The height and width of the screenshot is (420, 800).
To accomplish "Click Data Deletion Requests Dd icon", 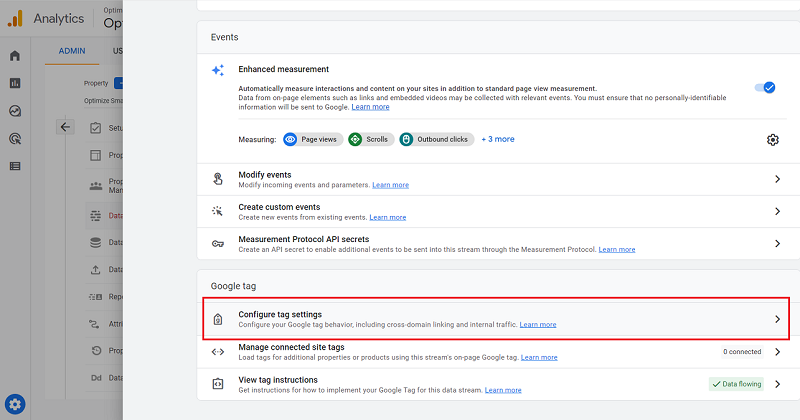I will 96,378.
